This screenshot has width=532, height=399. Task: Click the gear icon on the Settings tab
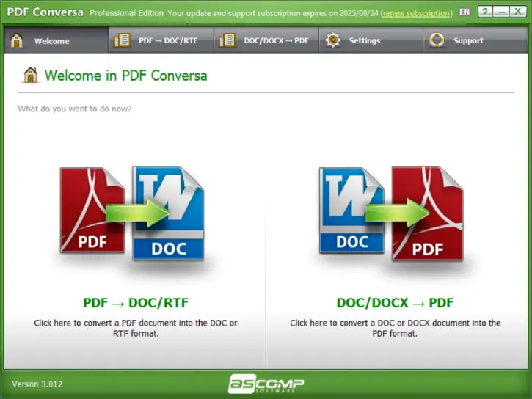click(x=333, y=40)
